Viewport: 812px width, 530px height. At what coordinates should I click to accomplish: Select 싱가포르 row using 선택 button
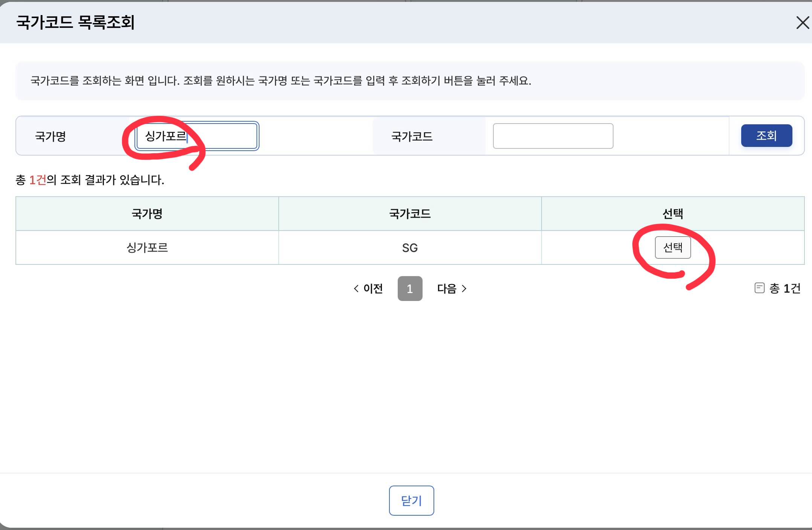673,247
